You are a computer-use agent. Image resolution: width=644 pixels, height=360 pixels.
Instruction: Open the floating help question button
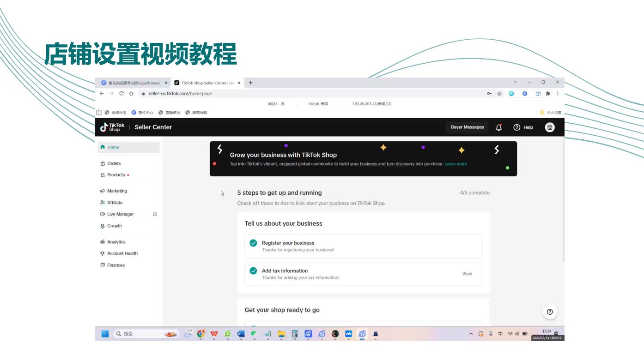coord(550,312)
